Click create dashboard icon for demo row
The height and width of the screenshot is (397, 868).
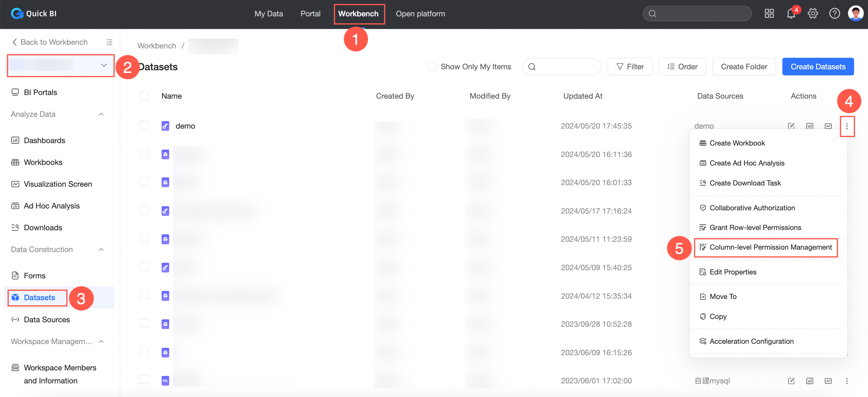(809, 126)
